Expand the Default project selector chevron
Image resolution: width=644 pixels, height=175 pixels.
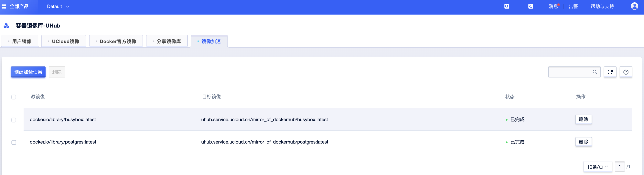click(x=67, y=6)
